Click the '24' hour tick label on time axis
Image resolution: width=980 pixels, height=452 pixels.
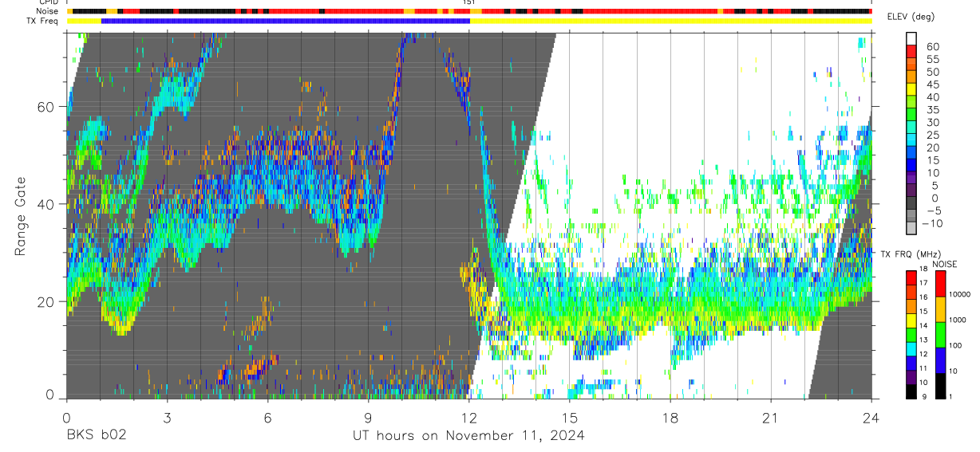(871, 418)
